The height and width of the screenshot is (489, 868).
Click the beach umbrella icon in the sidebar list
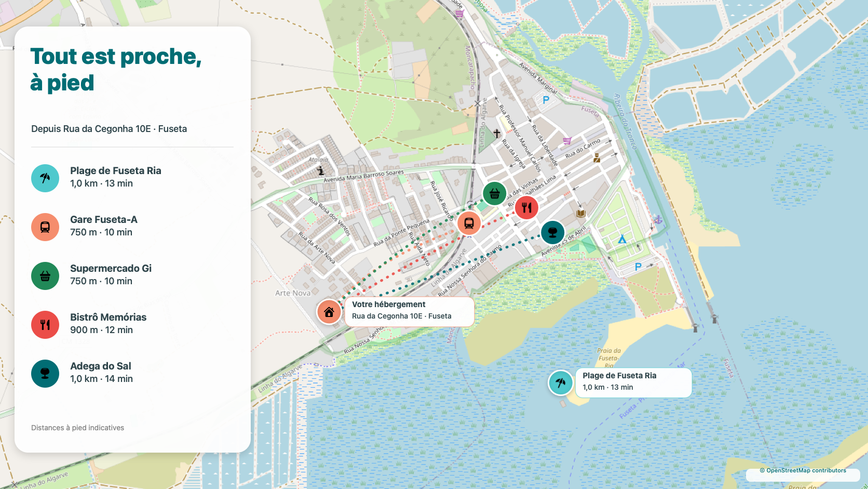[45, 178]
